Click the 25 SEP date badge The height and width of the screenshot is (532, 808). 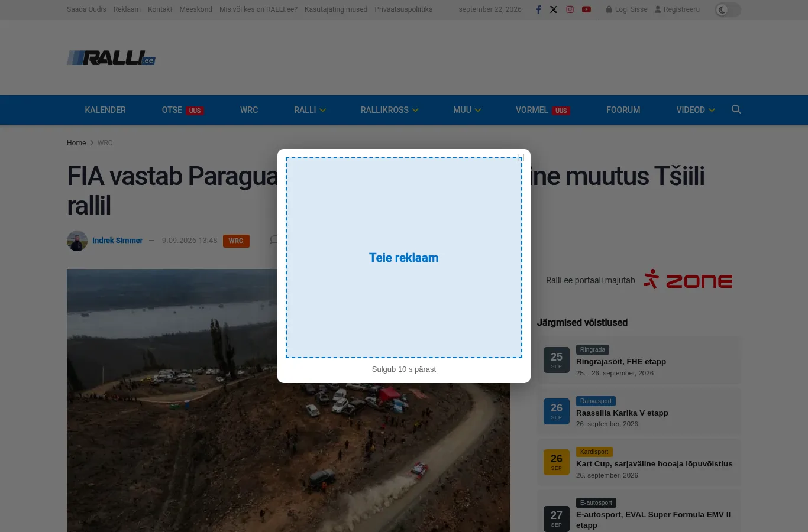click(x=557, y=360)
